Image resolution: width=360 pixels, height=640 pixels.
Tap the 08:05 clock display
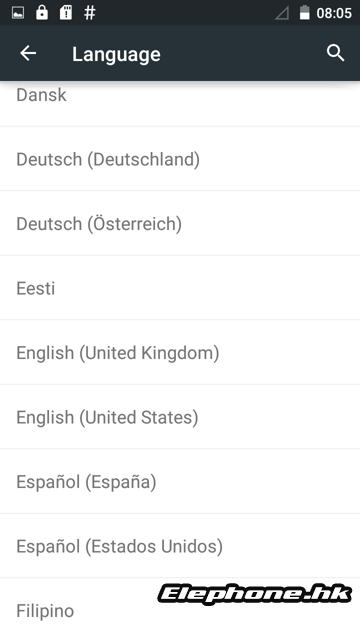pos(334,13)
